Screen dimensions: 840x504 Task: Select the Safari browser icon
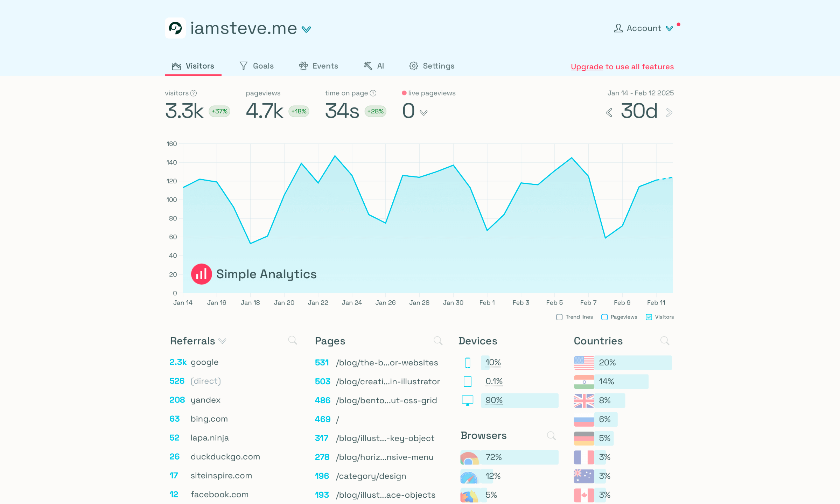coord(469,476)
